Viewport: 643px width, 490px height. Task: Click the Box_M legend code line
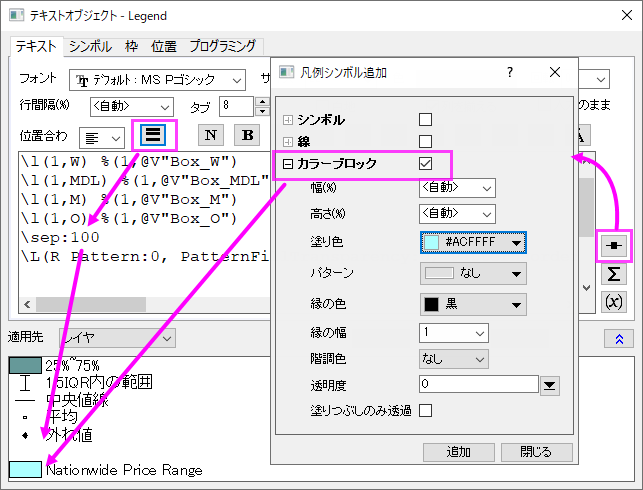point(129,200)
